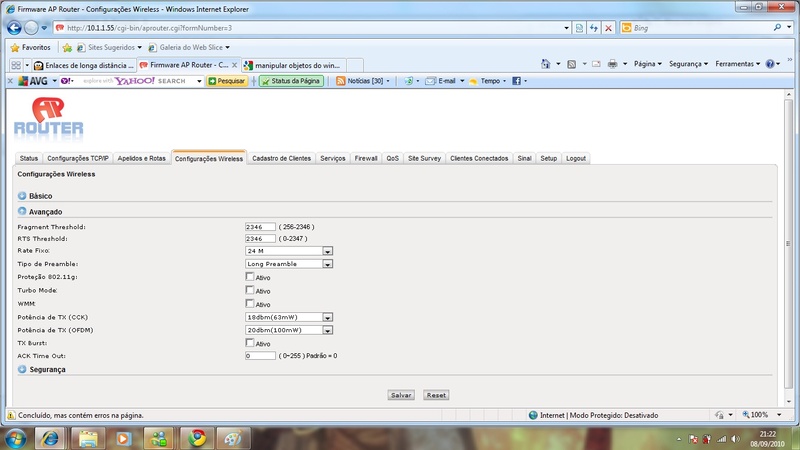Click the browser Forward arrow

pyautogui.click(x=31, y=28)
